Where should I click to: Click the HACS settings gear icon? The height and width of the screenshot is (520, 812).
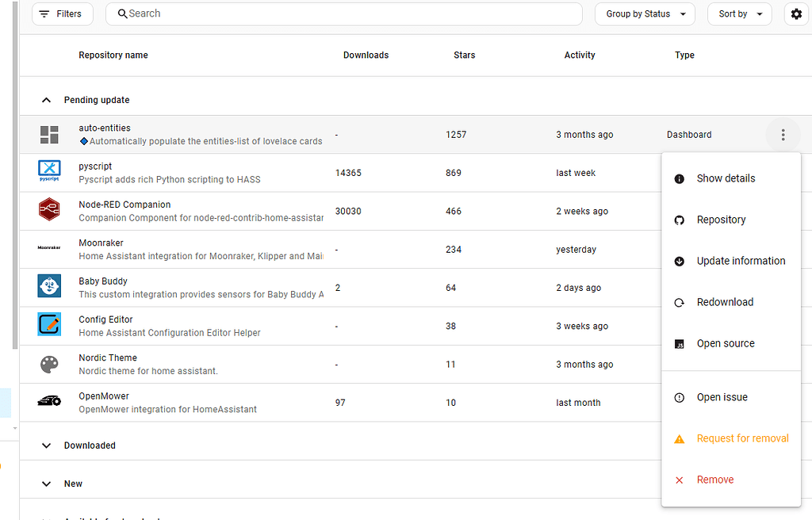(x=796, y=14)
